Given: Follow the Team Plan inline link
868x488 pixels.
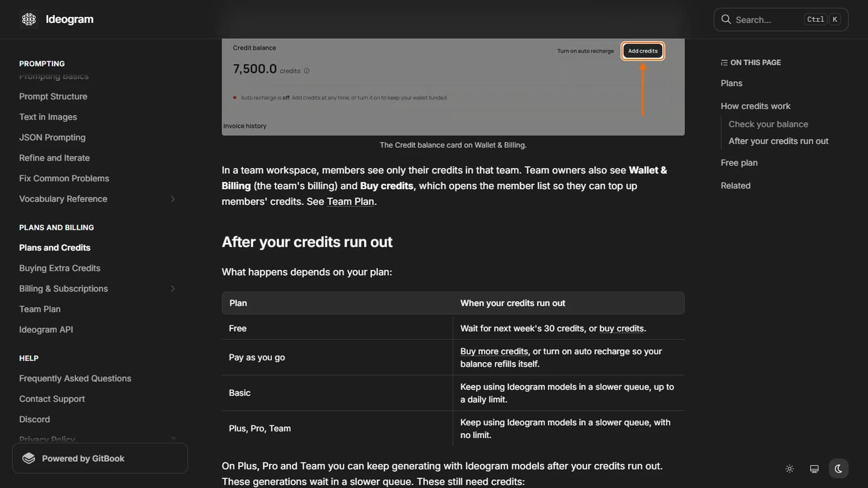Looking at the screenshot, I should tap(350, 202).
